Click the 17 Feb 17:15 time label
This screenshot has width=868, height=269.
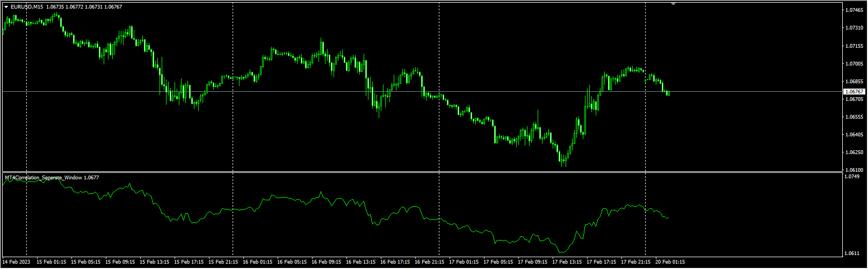(602, 263)
